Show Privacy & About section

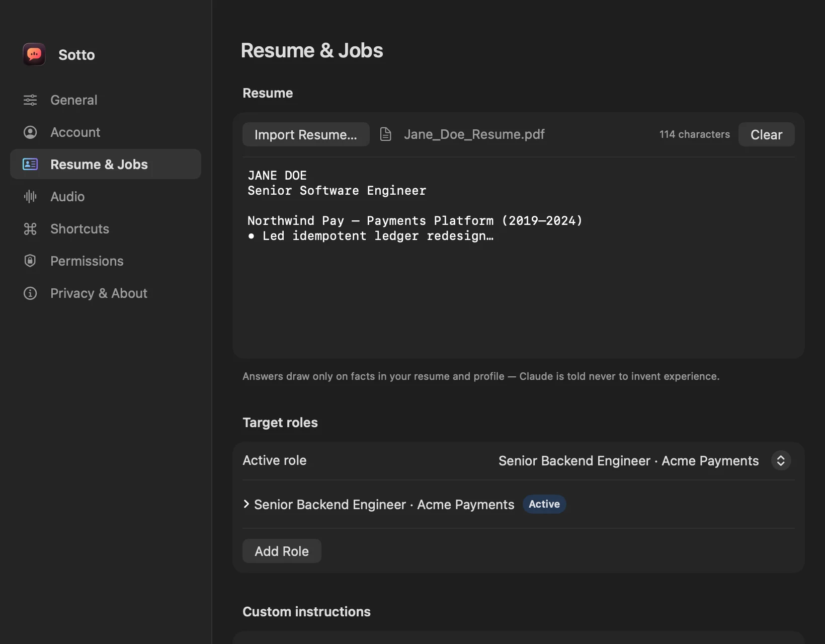coord(106,293)
